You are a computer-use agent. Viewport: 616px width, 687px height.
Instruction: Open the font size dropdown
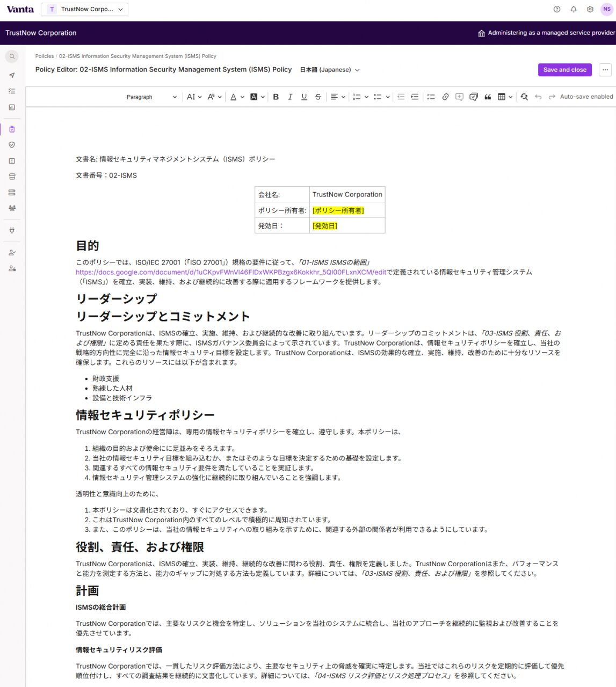(194, 97)
